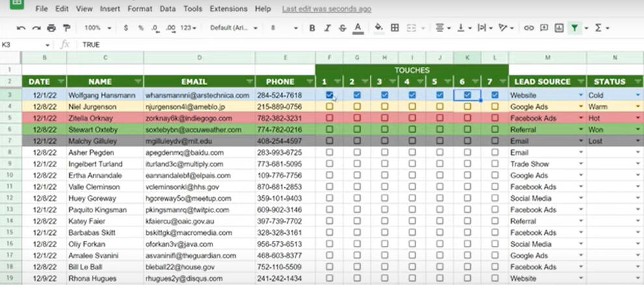Expand the STATUS column filter

pos(635,82)
